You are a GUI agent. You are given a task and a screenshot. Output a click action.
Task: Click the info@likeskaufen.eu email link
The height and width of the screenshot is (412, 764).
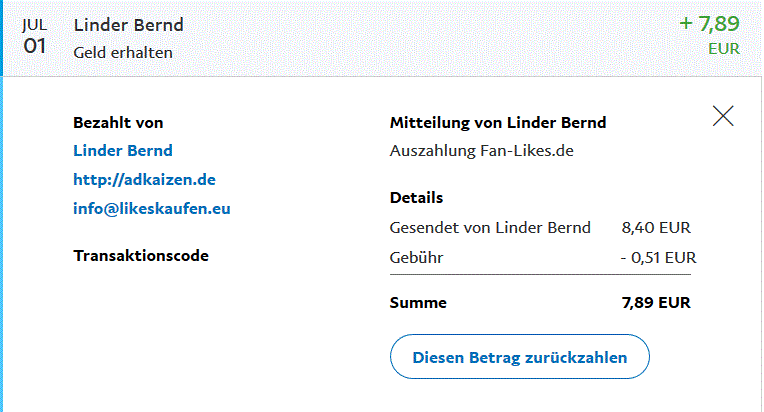pyautogui.click(x=152, y=209)
